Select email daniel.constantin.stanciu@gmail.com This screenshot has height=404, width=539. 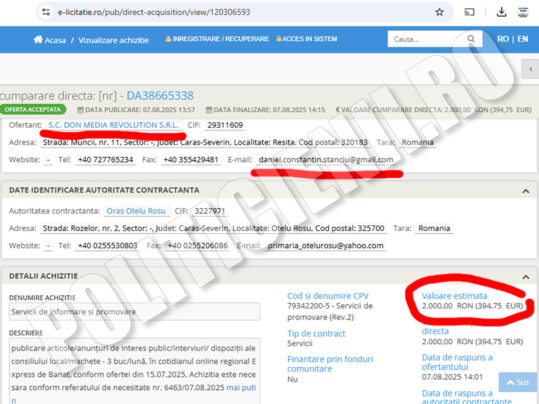[x=326, y=160]
